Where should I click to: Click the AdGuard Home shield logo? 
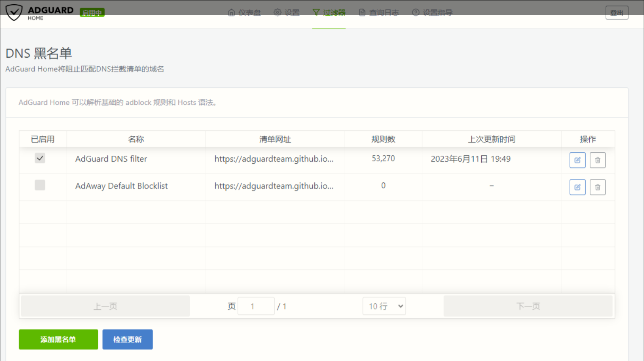14,13
